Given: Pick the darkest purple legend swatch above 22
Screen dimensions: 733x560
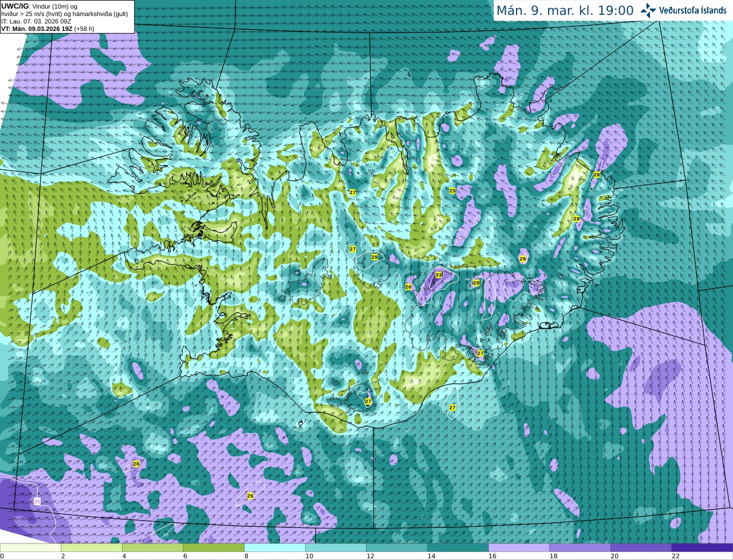Looking at the screenshot, I should [702, 547].
